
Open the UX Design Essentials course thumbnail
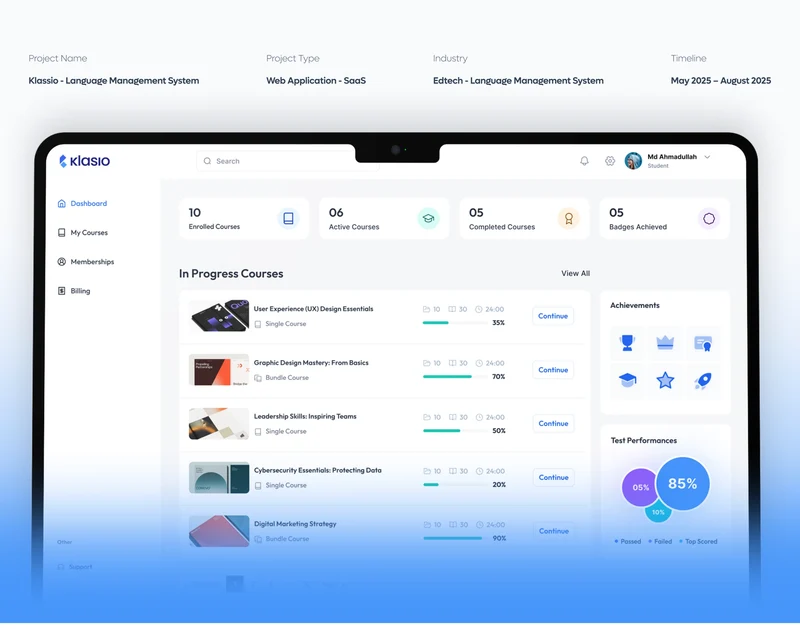[x=219, y=316]
